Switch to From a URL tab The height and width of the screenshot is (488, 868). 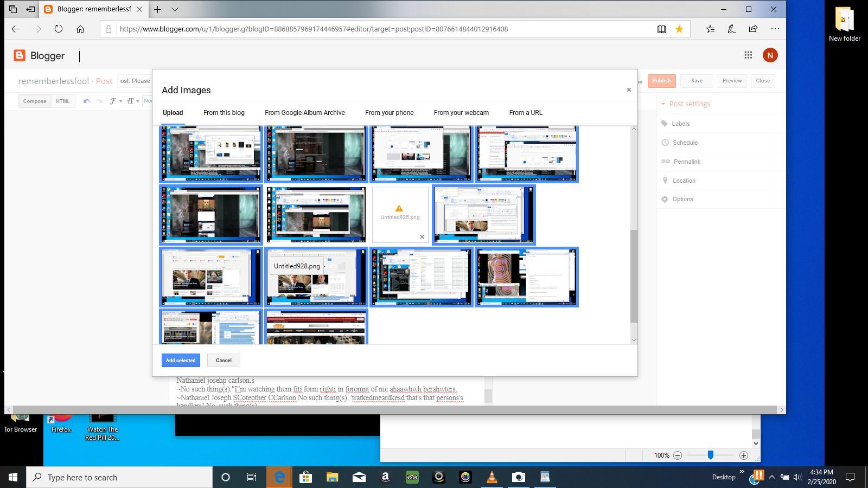tap(526, 113)
